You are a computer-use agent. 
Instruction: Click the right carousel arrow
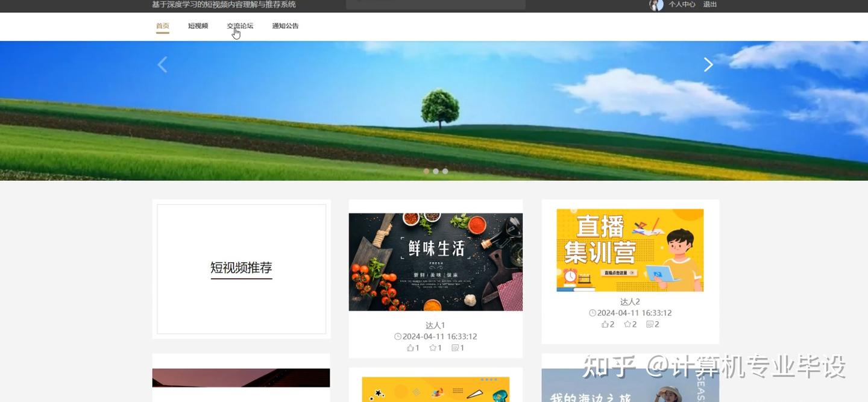coord(708,64)
